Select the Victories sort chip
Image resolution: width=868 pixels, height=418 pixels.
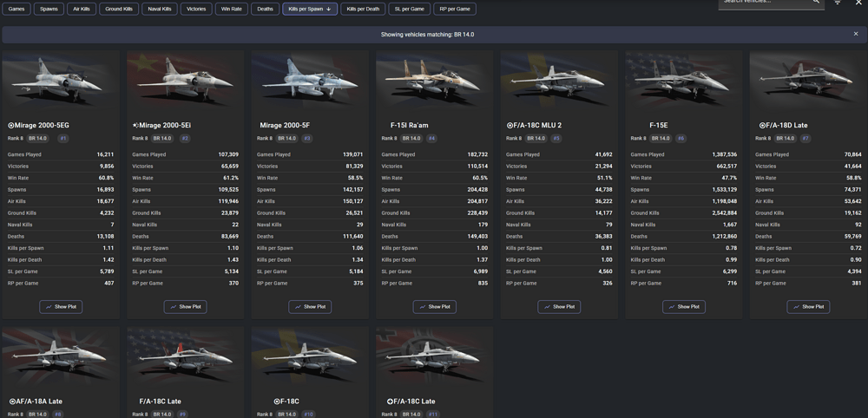point(196,9)
